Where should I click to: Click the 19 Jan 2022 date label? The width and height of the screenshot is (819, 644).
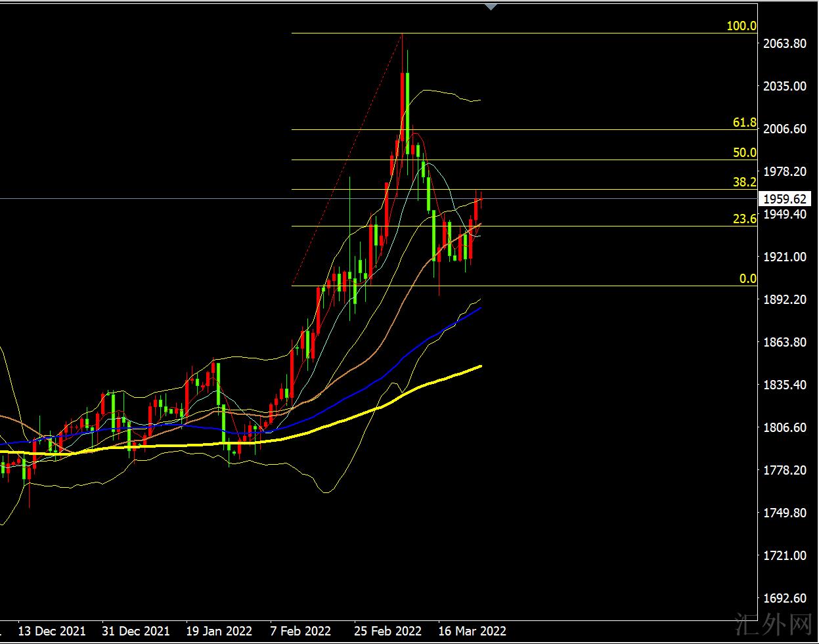click(219, 632)
